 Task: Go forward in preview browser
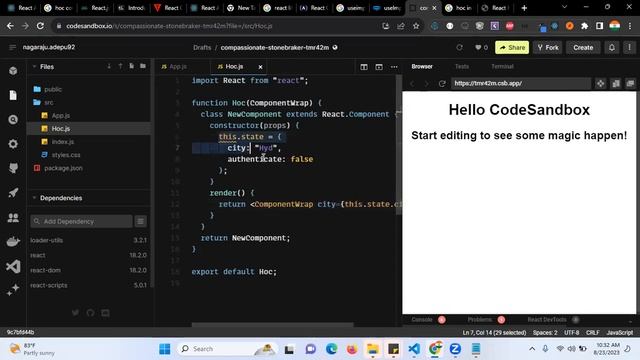pos(427,84)
